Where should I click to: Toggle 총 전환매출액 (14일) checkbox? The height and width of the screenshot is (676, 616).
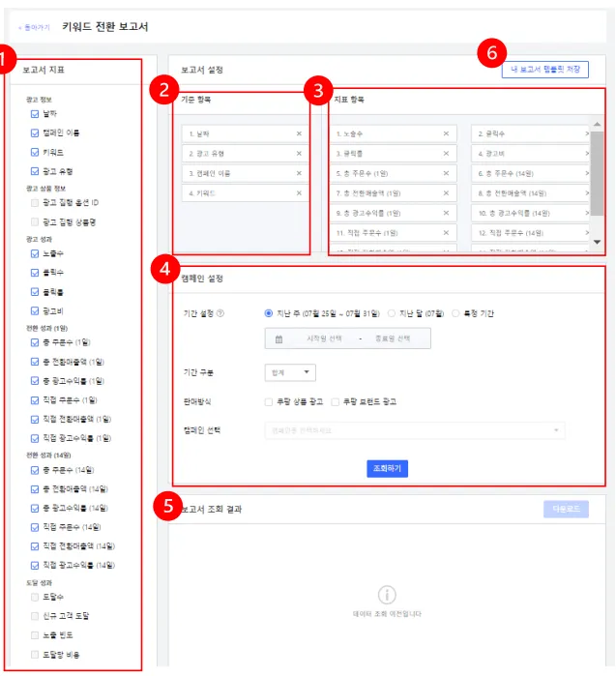click(x=35, y=489)
